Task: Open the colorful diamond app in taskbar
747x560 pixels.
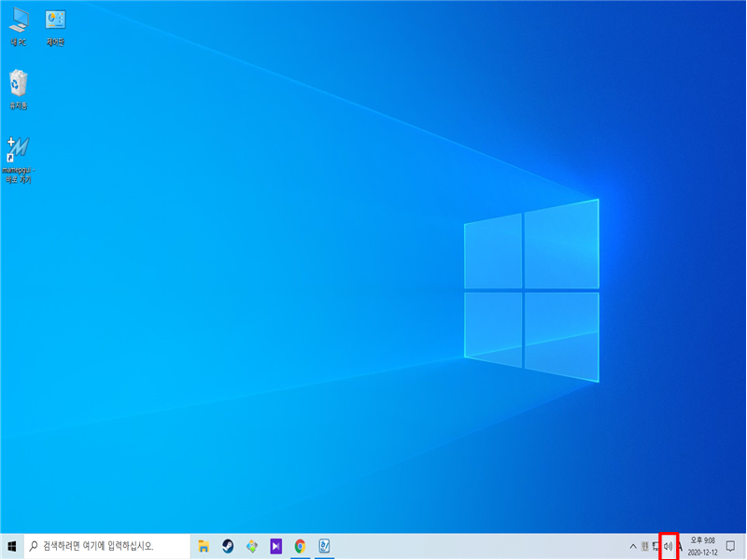Action: point(252,546)
